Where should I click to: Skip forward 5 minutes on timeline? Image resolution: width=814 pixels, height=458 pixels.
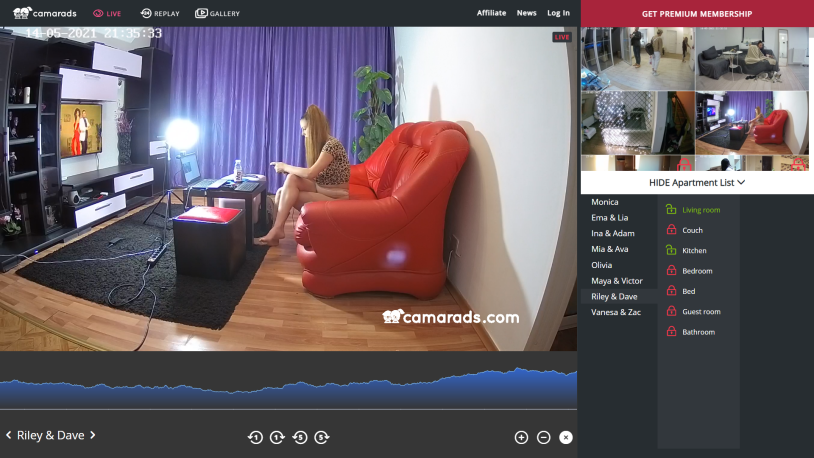click(321, 437)
